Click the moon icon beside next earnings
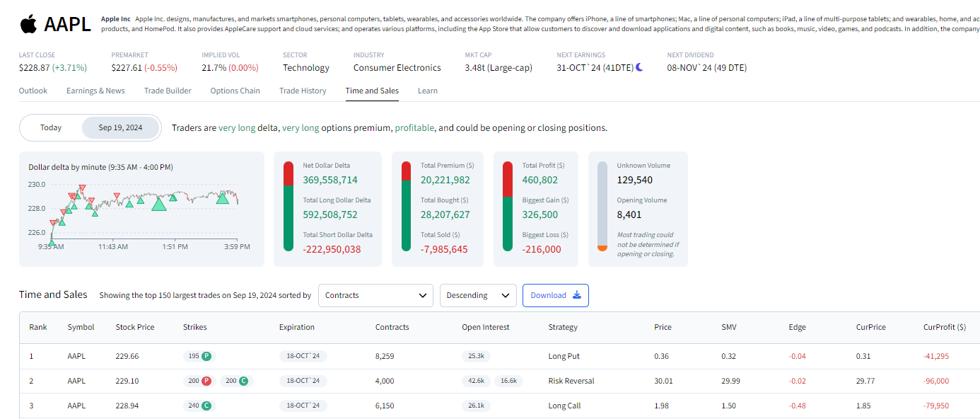The image size is (980, 419). point(639,67)
